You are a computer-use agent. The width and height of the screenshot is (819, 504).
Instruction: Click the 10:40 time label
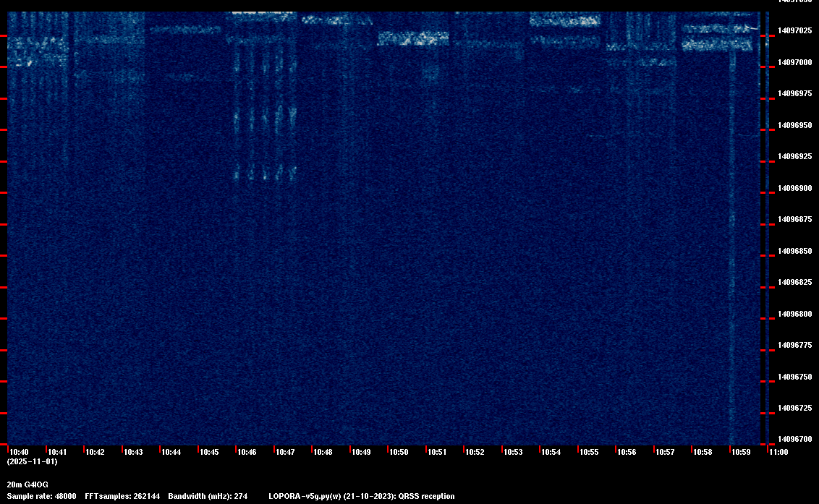20,452
